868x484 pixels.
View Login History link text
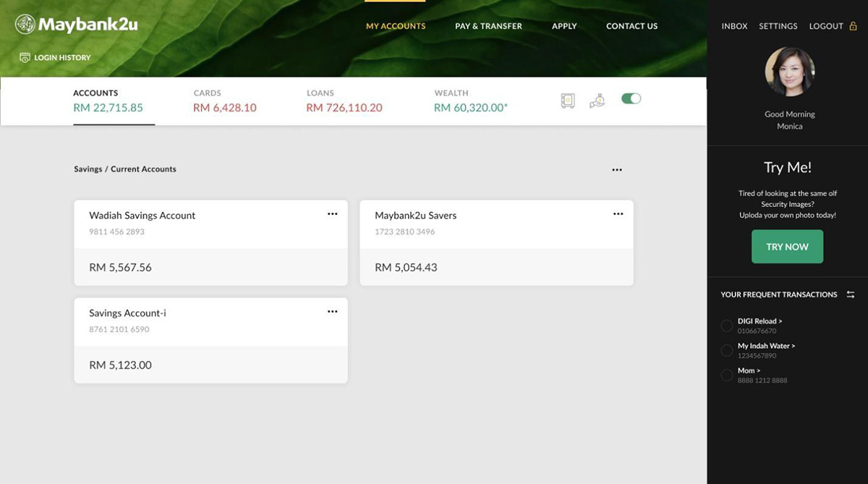(63, 57)
